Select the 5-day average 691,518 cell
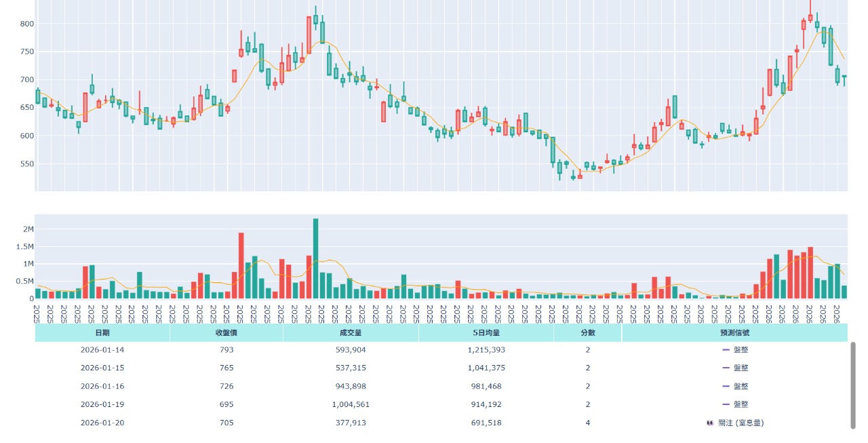 [x=486, y=423]
